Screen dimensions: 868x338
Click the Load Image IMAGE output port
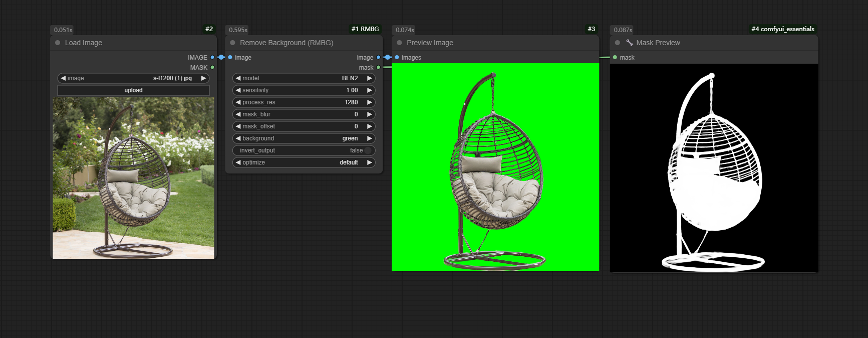pyautogui.click(x=212, y=58)
